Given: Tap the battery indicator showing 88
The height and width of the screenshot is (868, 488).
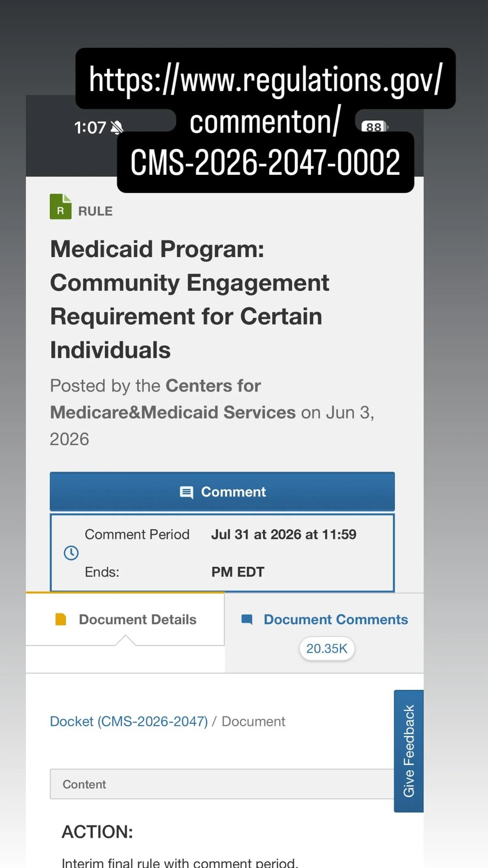Looking at the screenshot, I should tap(375, 127).
